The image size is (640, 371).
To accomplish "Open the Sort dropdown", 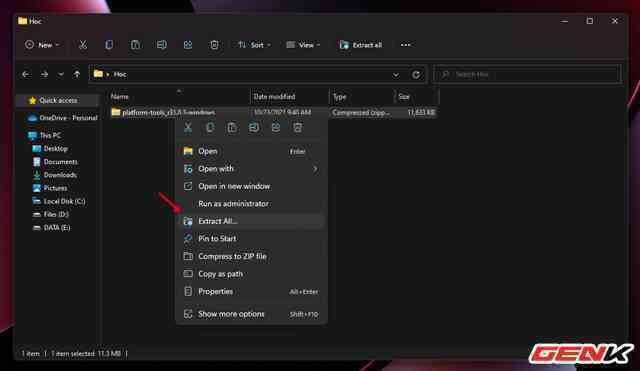I will (x=254, y=45).
